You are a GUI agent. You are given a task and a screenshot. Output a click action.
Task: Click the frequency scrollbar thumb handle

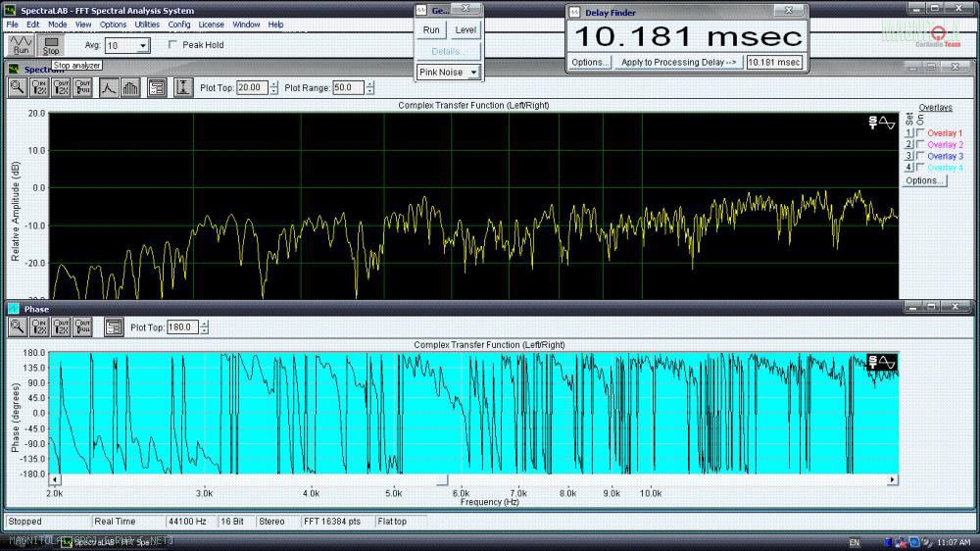click(x=443, y=479)
